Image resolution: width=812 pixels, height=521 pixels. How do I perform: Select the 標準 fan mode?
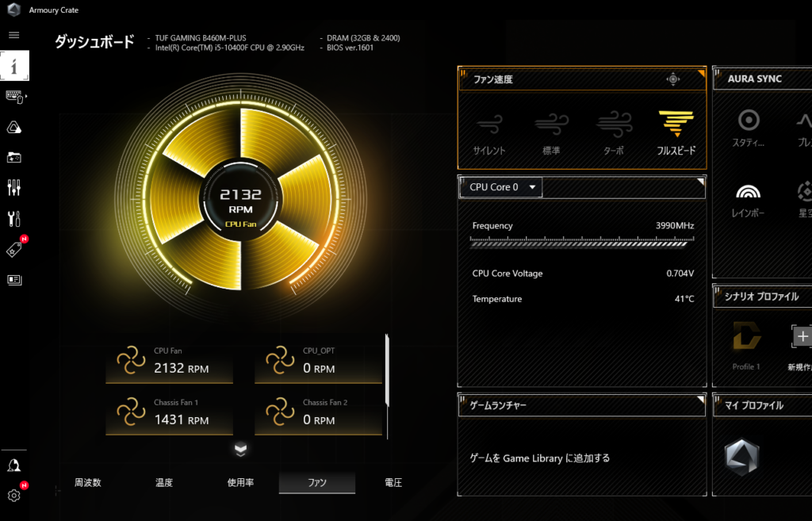[x=551, y=133]
